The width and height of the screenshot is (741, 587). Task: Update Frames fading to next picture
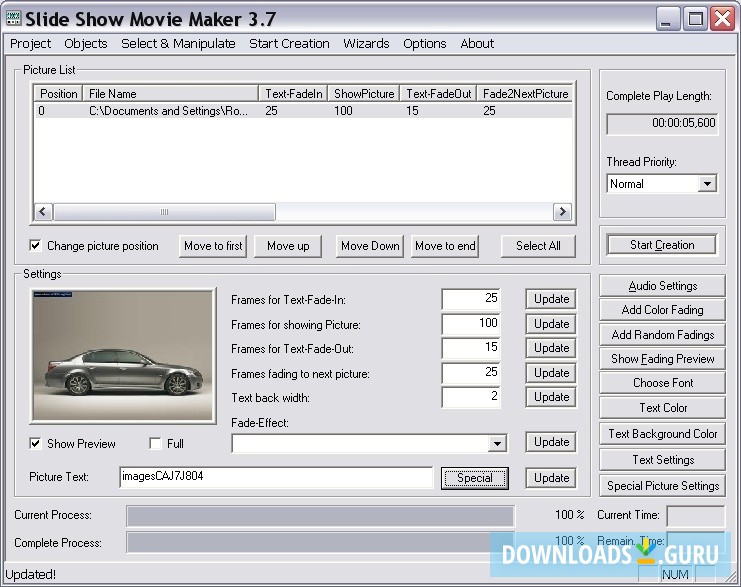point(551,373)
